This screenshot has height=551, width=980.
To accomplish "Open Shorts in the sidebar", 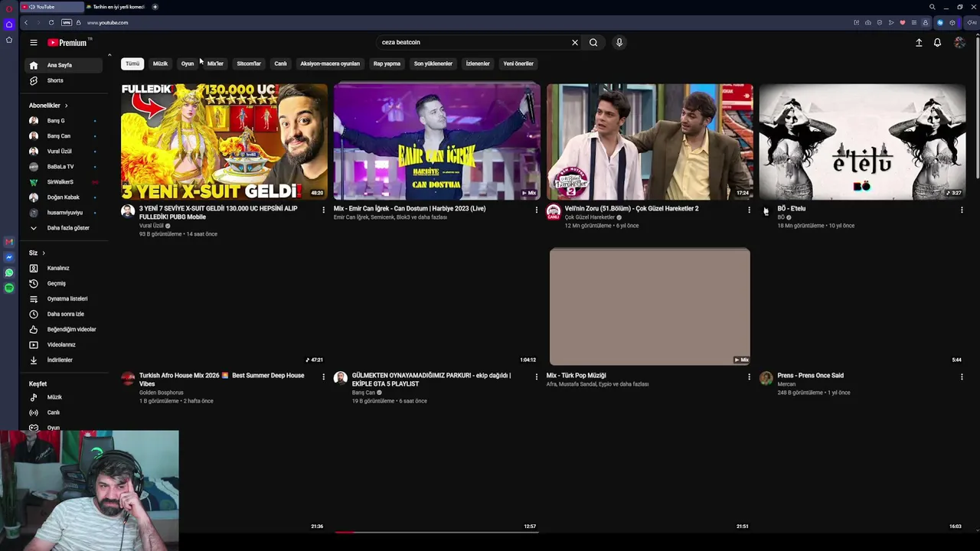I will (x=63, y=80).
